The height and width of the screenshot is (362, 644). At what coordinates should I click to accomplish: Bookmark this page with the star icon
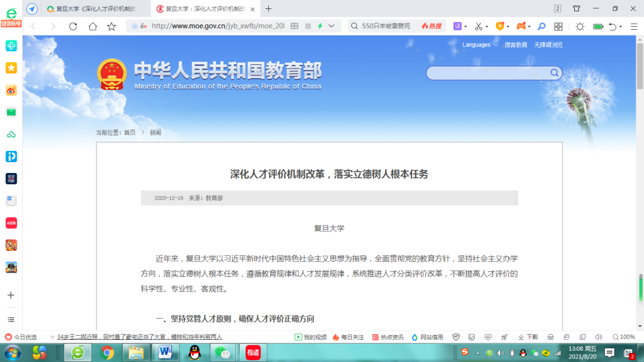[x=112, y=26]
